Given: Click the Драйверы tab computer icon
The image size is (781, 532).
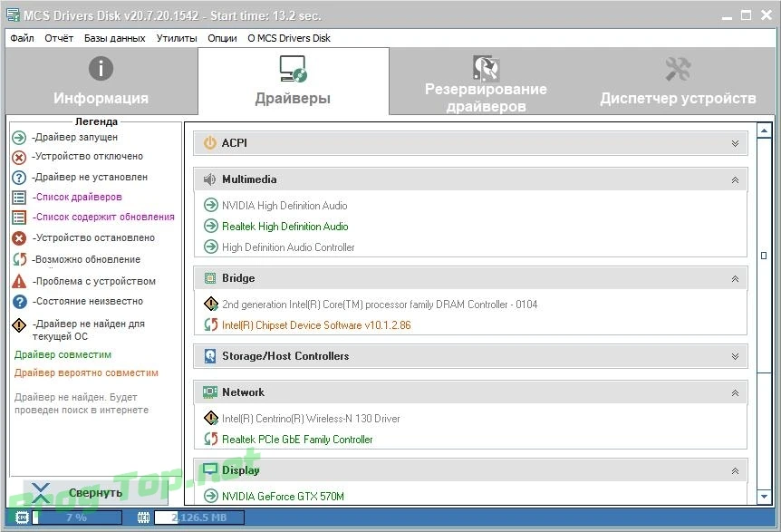Looking at the screenshot, I should pyautogui.click(x=293, y=69).
